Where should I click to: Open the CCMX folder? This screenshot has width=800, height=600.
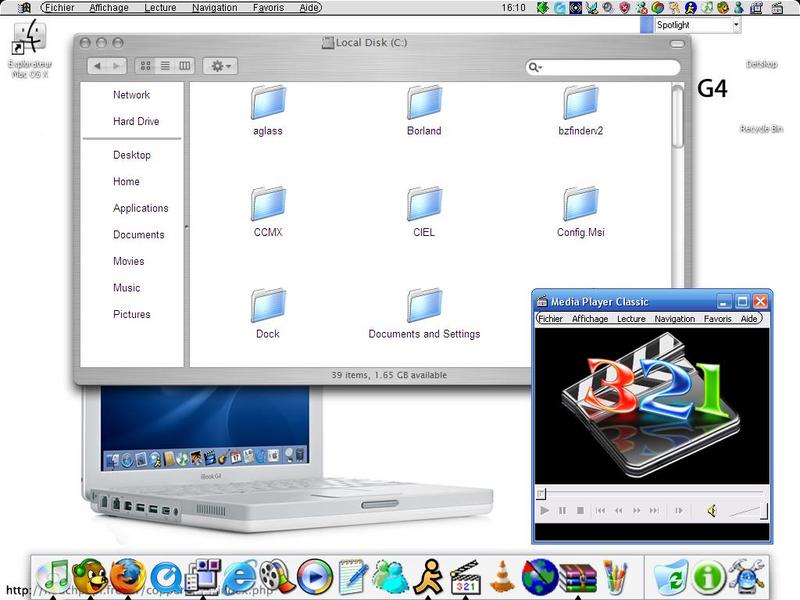(x=268, y=212)
